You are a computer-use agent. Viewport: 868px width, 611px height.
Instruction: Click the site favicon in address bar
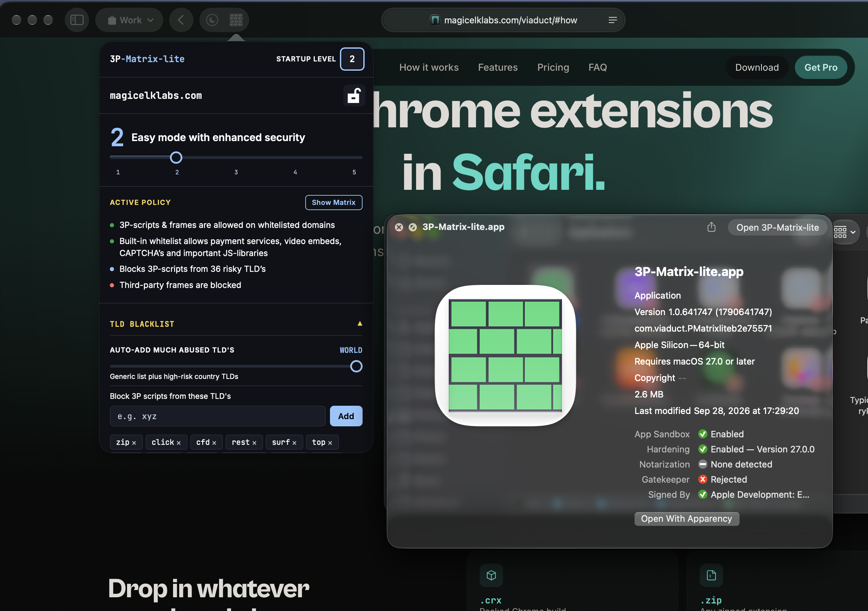point(435,20)
